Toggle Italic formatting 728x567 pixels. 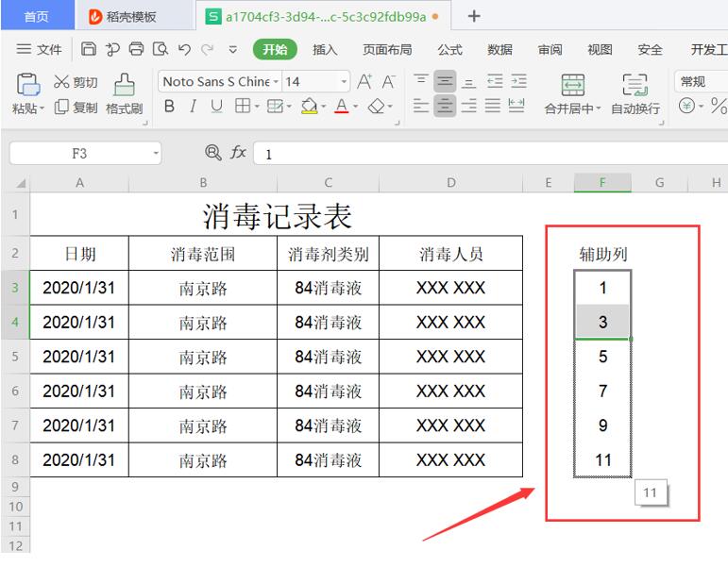tap(194, 107)
